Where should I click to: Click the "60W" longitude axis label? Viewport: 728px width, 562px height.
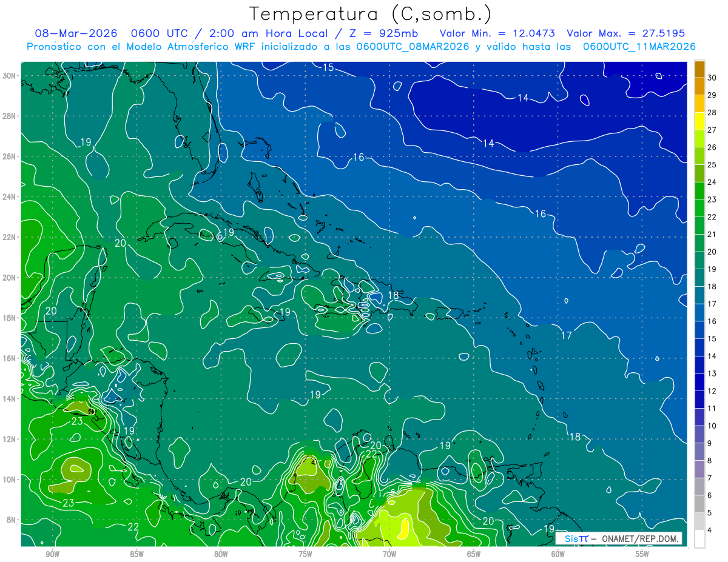point(558,554)
